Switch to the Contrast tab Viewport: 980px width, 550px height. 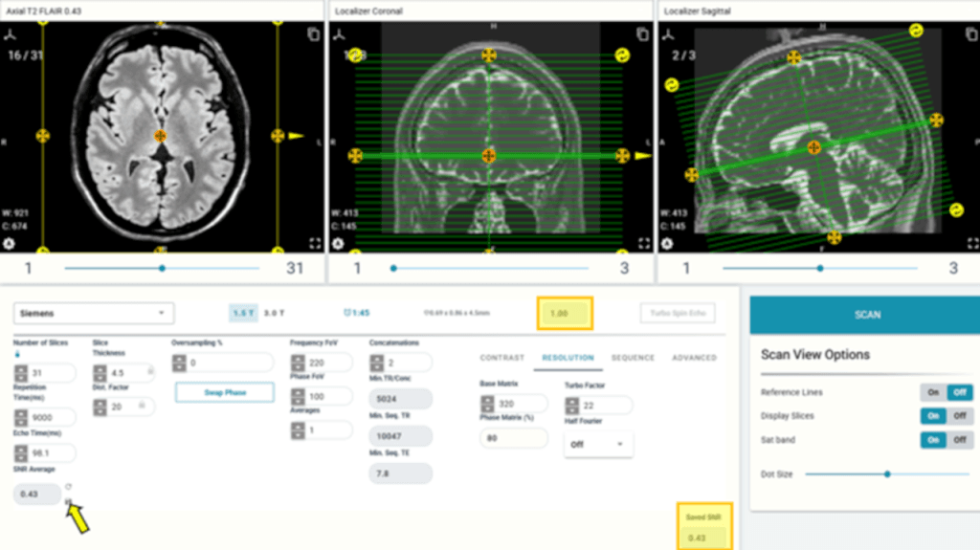coord(501,358)
